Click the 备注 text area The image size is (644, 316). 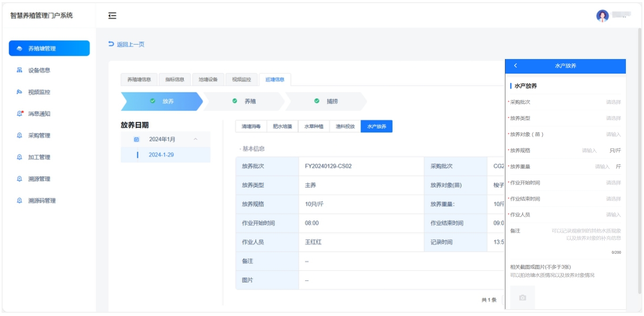pyautogui.click(x=585, y=234)
